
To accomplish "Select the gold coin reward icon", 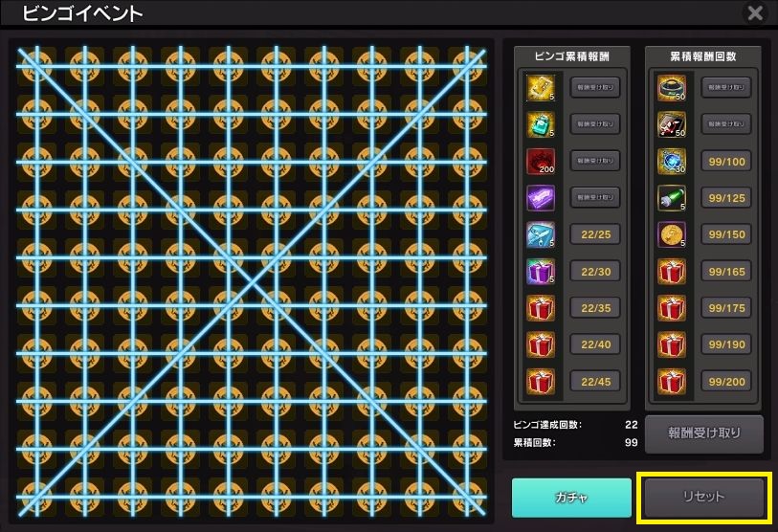I will point(672,234).
